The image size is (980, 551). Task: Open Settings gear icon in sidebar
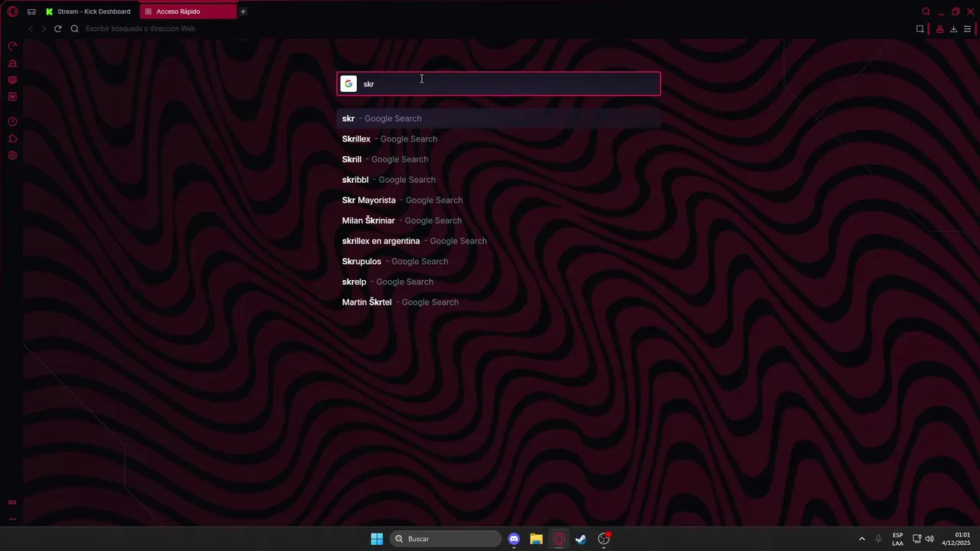(12, 155)
